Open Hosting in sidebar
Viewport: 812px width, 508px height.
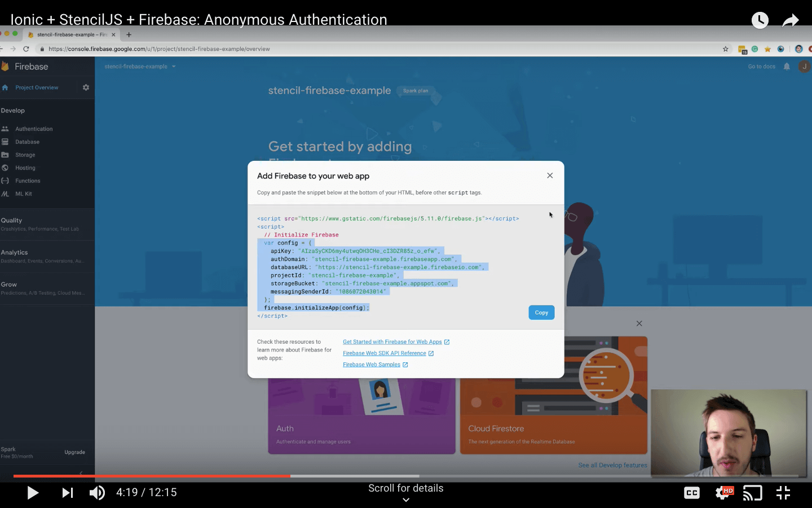[25, 168]
